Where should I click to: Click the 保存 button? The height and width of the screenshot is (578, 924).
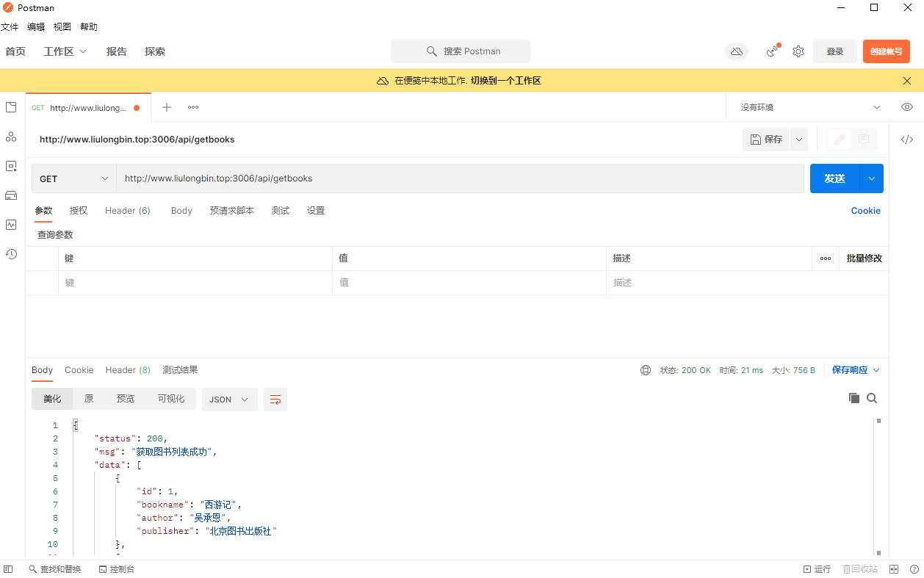tap(766, 140)
